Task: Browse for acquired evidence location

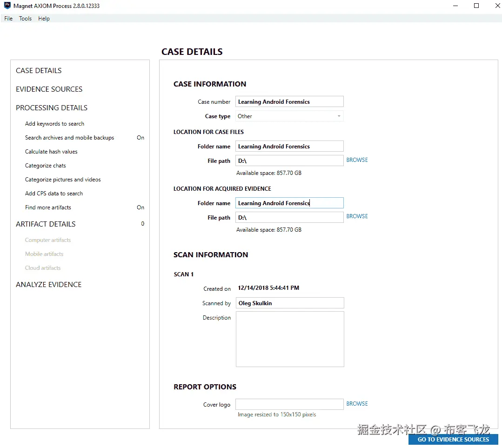Action: click(357, 216)
